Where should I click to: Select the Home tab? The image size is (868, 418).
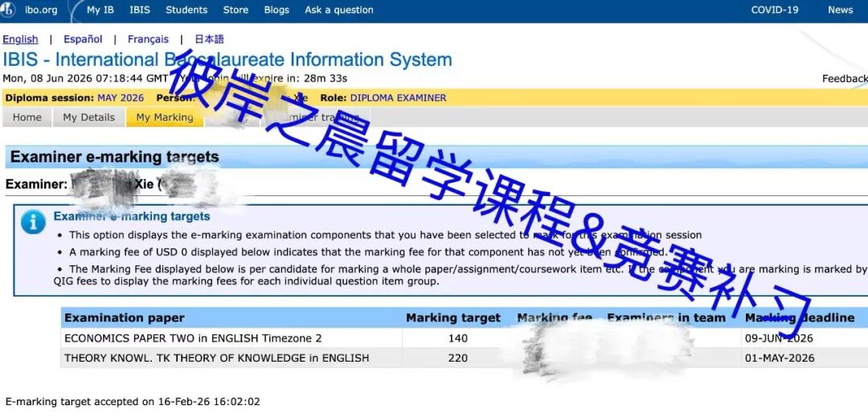pyautogui.click(x=27, y=117)
